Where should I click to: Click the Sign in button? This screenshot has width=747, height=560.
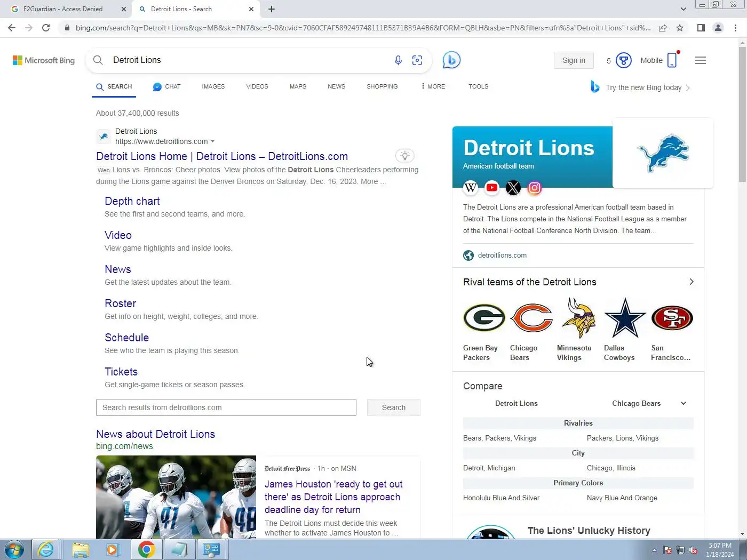coord(574,60)
